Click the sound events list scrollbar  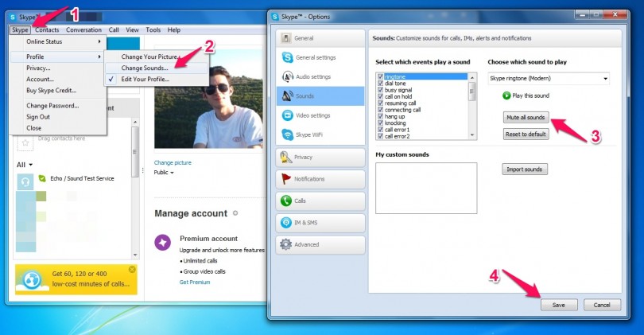[x=472, y=107]
